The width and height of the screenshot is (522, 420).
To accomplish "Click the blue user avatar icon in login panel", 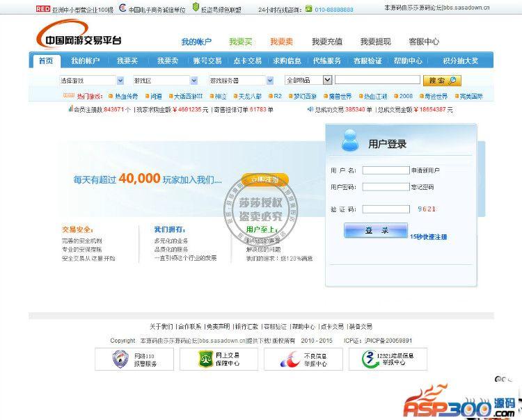I will pos(350,140).
